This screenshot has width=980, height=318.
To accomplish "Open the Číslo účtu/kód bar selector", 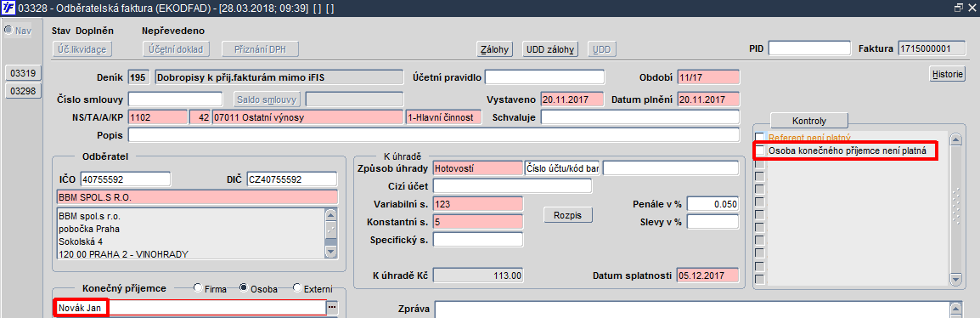I will 562,168.
